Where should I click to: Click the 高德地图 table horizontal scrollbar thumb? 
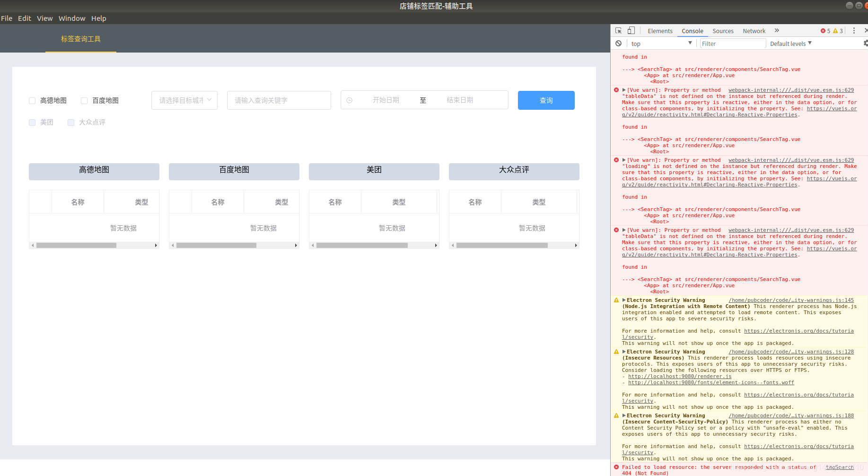pyautogui.click(x=76, y=246)
